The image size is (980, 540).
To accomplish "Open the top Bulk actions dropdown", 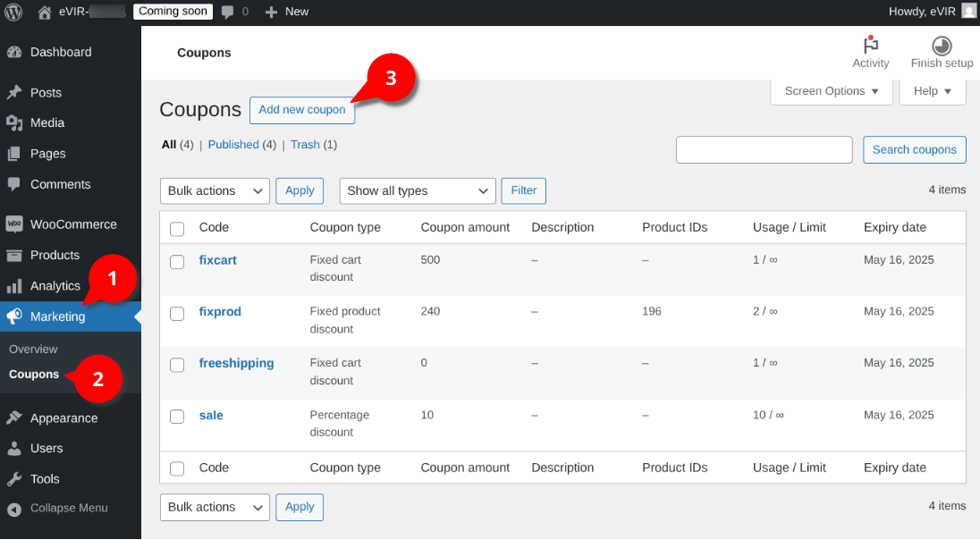I will pyautogui.click(x=215, y=190).
